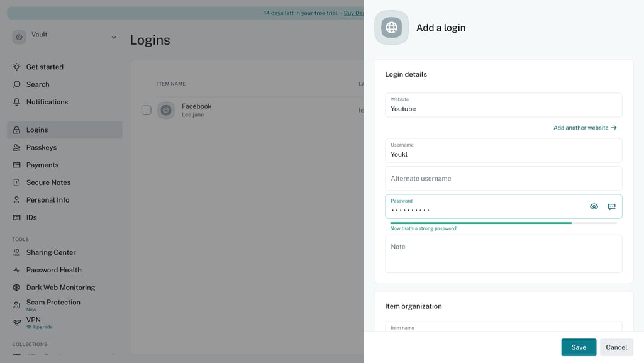Go to Search in sidebar
The height and width of the screenshot is (363, 644).
(65, 84)
